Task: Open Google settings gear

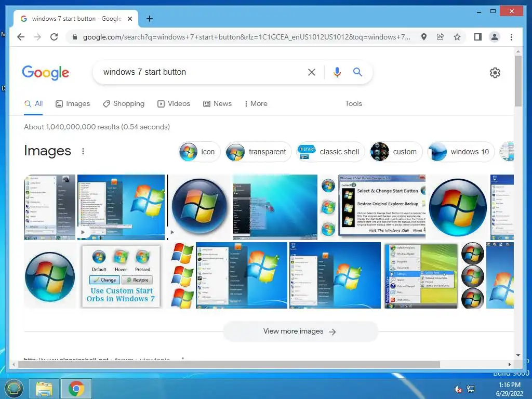Action: click(495, 73)
